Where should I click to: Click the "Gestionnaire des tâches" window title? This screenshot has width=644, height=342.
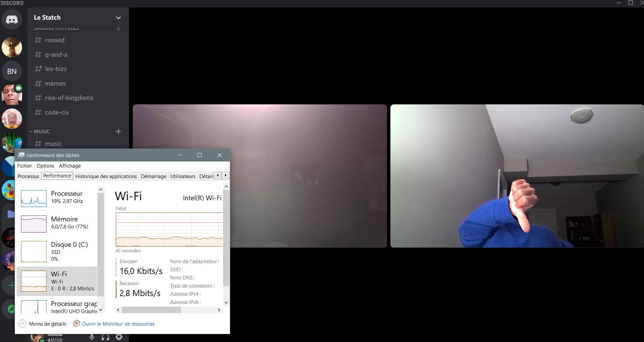(x=53, y=155)
